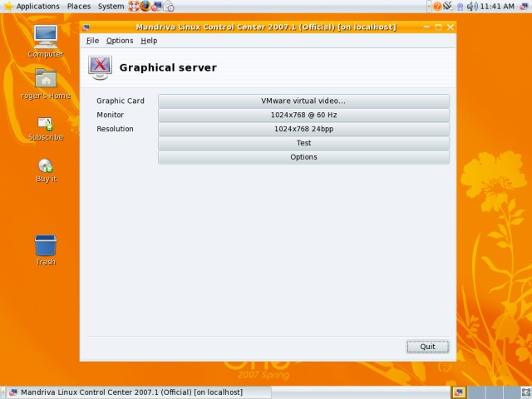Launch Firefox from the top panel
The image size is (532, 399).
click(145, 6)
